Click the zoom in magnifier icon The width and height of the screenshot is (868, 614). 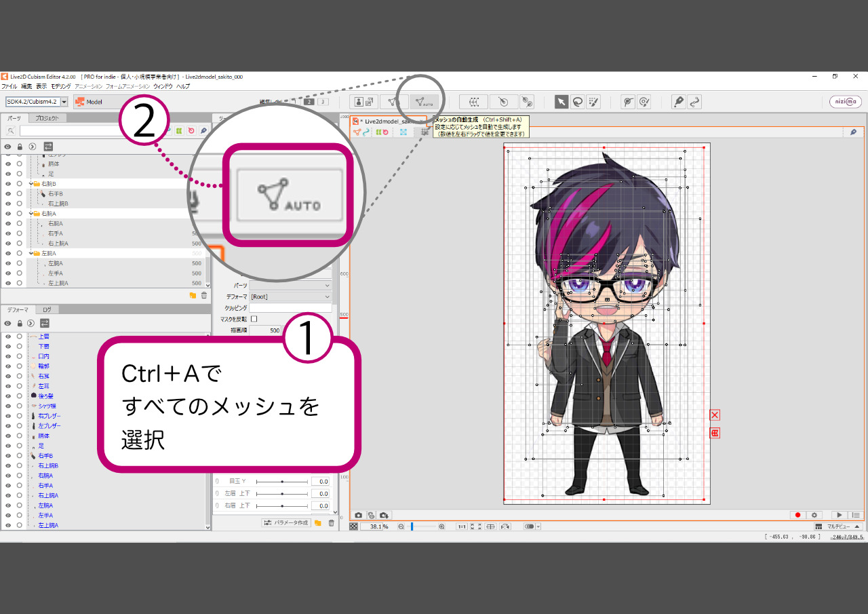(441, 526)
